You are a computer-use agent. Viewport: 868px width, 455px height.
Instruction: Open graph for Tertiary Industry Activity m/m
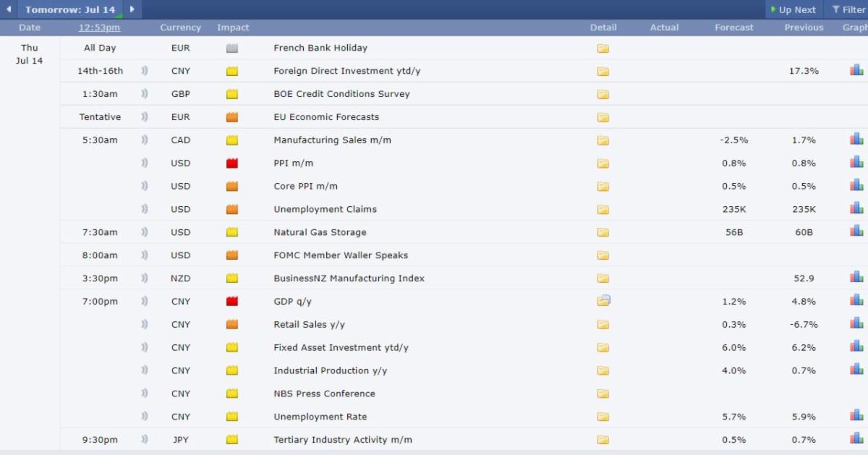[x=856, y=439]
